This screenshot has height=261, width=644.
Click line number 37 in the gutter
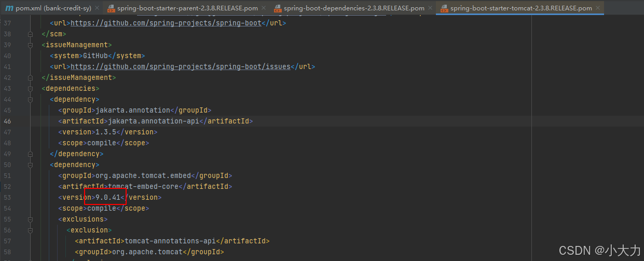(x=7, y=23)
